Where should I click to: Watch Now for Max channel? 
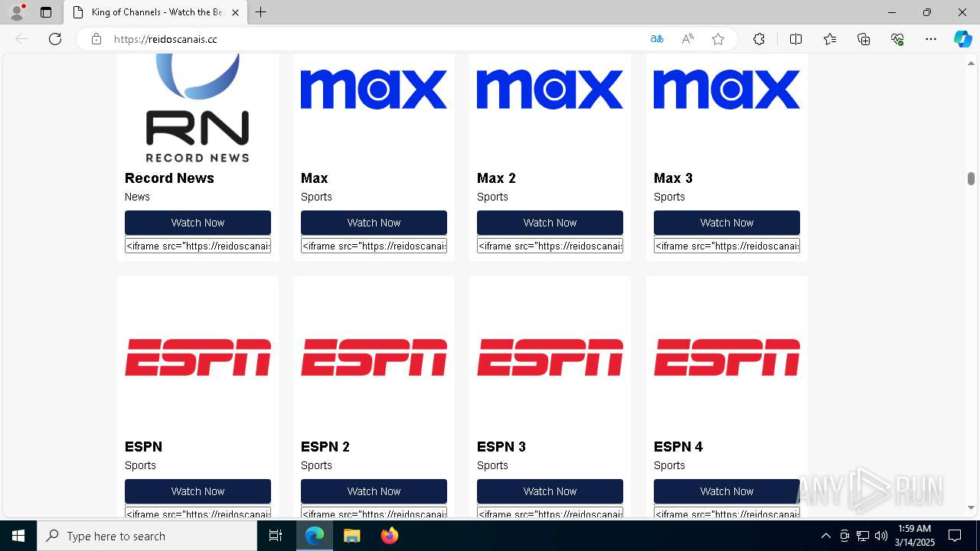(374, 223)
